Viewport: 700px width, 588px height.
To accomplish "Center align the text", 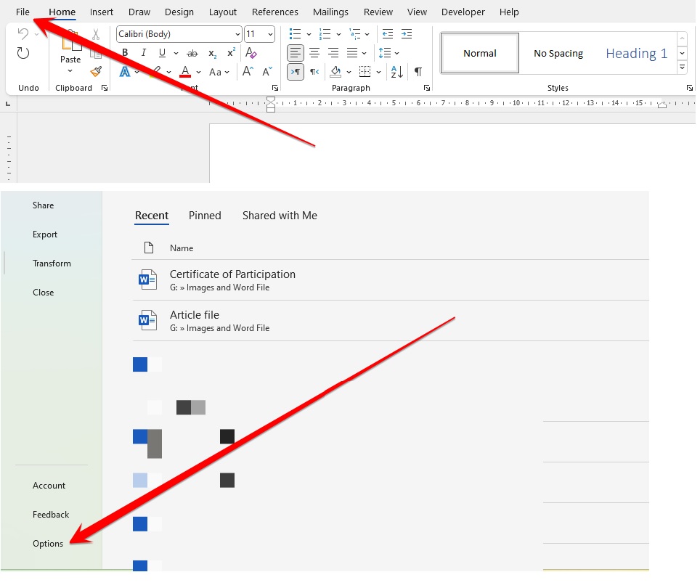I will point(314,53).
